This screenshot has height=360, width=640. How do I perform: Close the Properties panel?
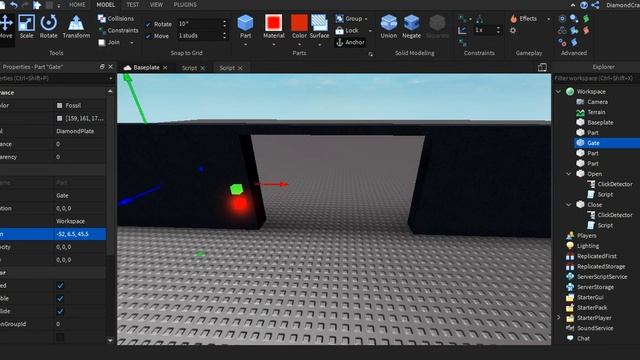click(110, 67)
